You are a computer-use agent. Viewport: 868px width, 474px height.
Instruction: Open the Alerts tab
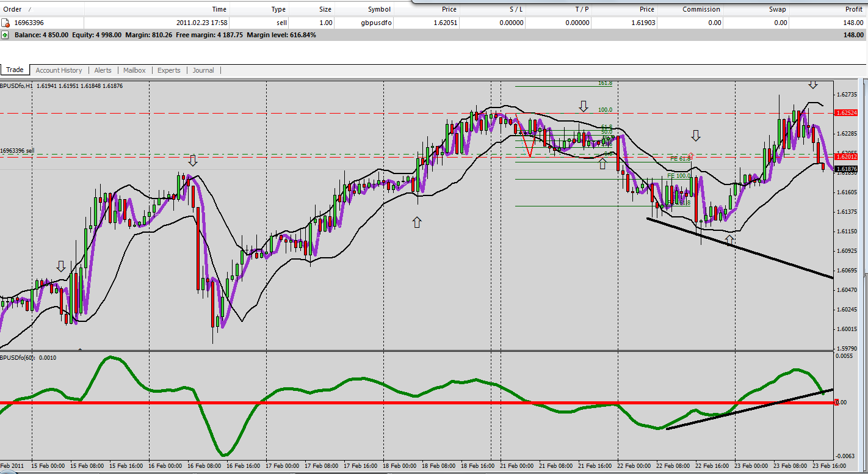(x=103, y=70)
